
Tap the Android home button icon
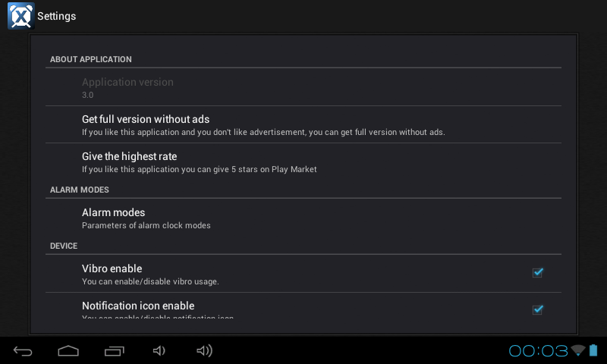[68, 350]
